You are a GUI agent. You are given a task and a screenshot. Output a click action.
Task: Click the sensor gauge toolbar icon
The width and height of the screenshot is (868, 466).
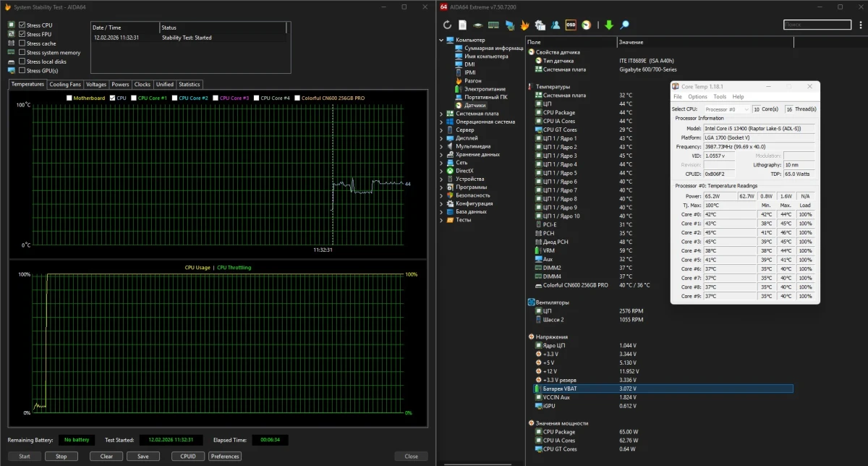click(x=587, y=25)
